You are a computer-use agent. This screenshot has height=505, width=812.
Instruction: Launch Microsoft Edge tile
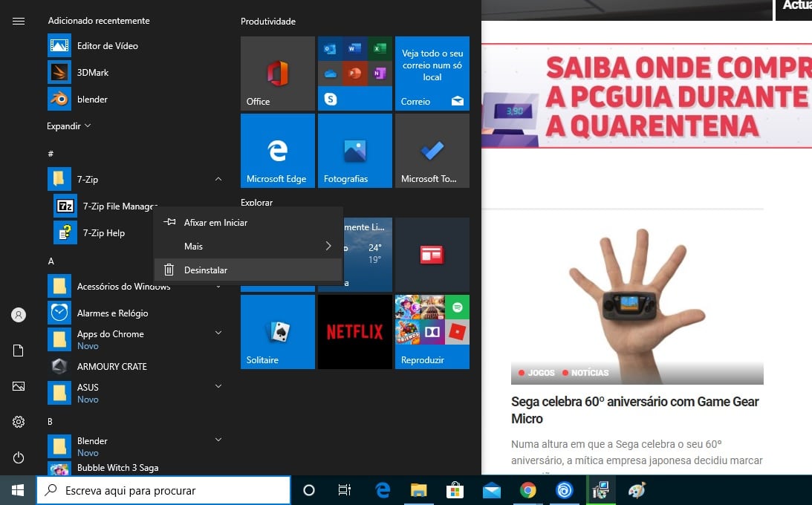(278, 151)
